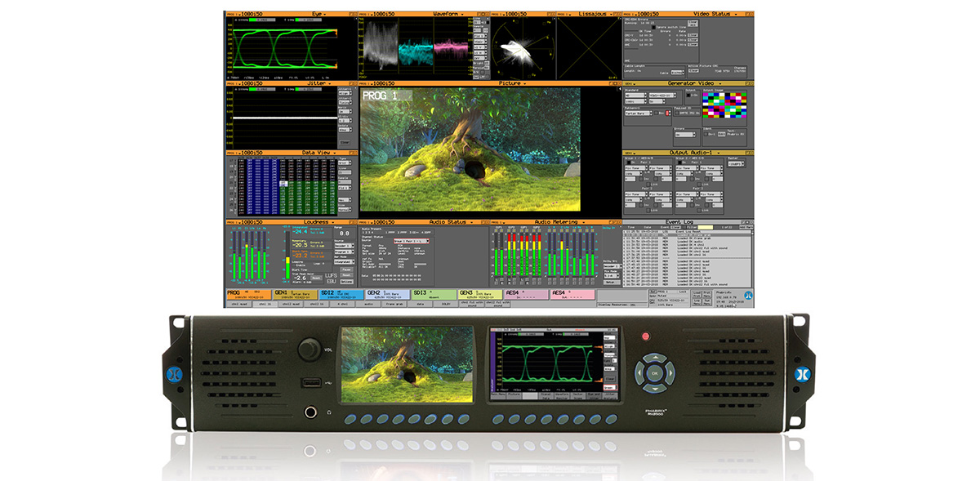
Task: Tap the right arrow on the navigation pad
Action: (672, 374)
